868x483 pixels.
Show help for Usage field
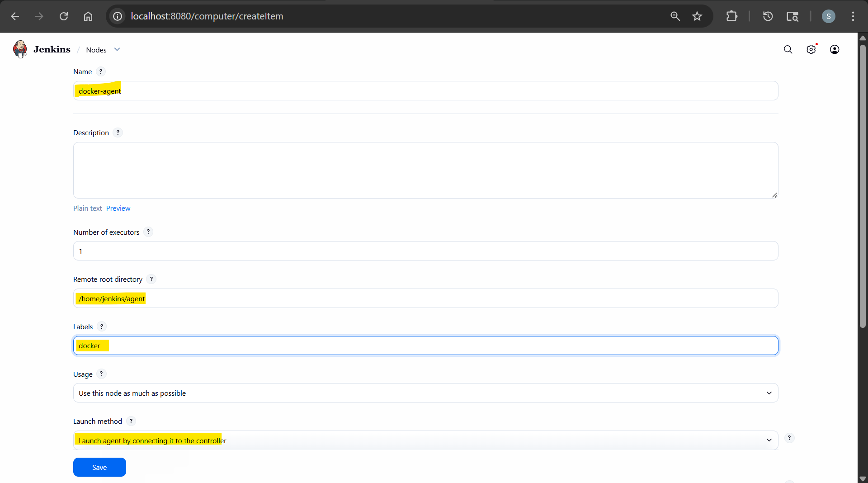(x=101, y=374)
